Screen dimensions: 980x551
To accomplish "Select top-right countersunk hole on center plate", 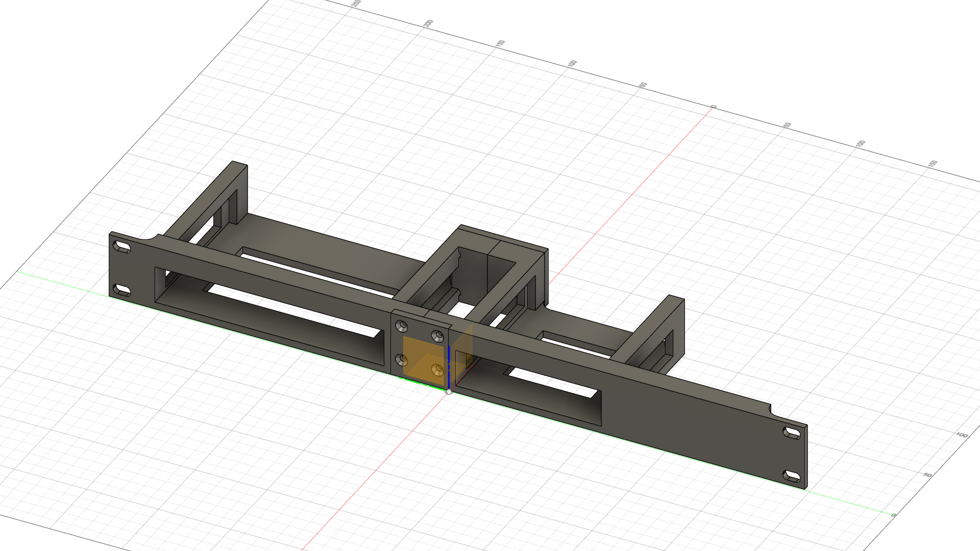I will pyautogui.click(x=437, y=336).
